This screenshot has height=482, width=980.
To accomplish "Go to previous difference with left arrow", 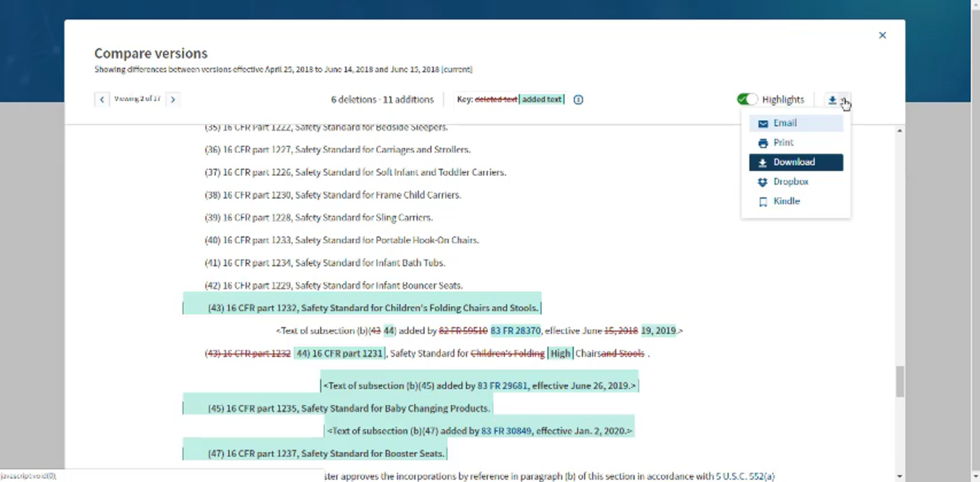I will (102, 99).
